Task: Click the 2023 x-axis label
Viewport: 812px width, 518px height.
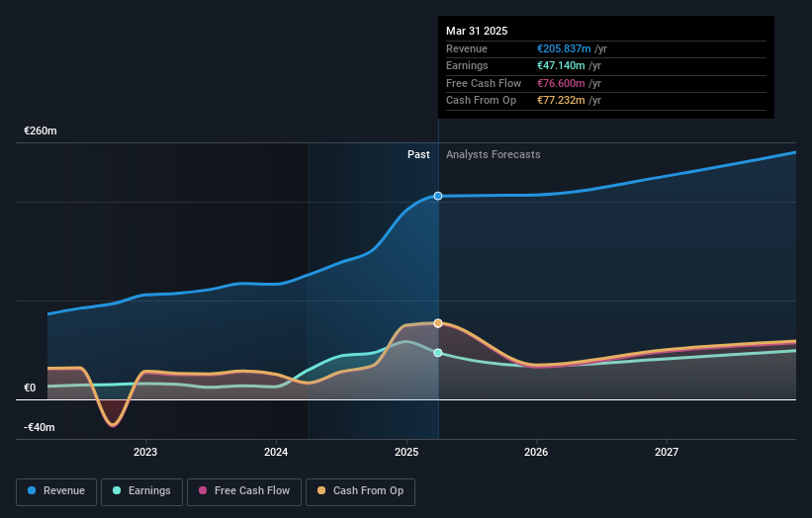Action: pyautogui.click(x=145, y=453)
